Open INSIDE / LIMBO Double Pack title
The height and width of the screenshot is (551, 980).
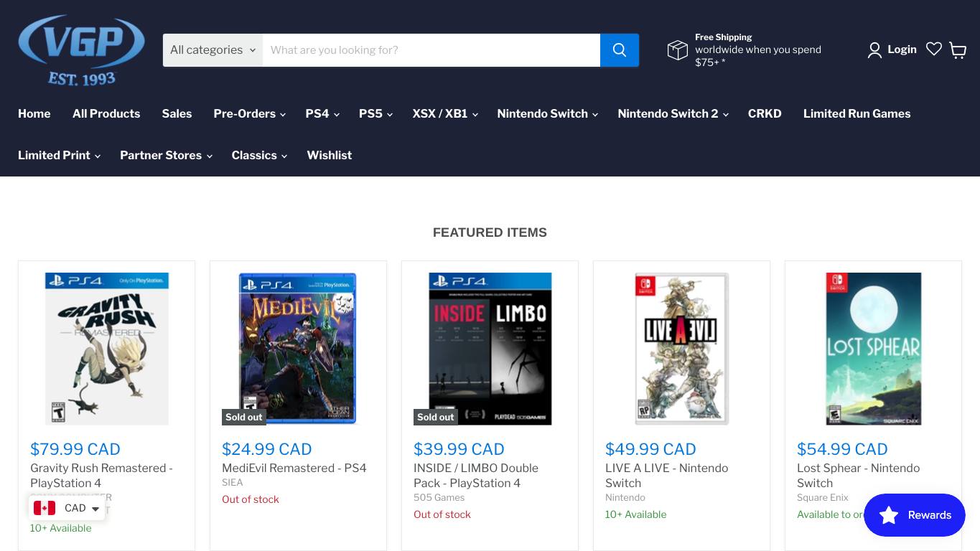(x=476, y=476)
